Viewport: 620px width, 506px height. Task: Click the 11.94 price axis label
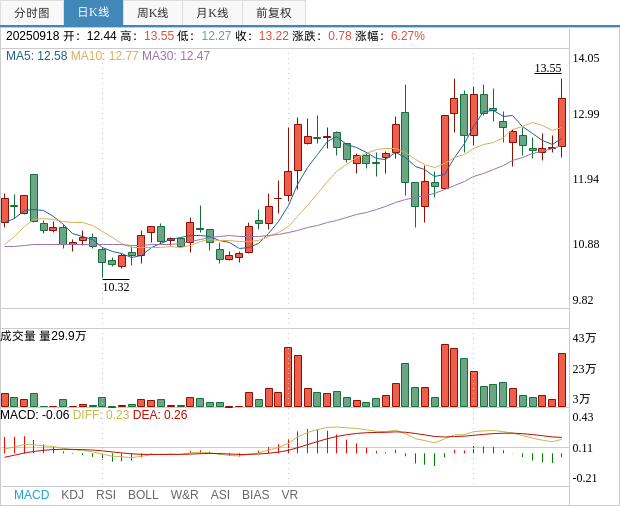(x=586, y=179)
